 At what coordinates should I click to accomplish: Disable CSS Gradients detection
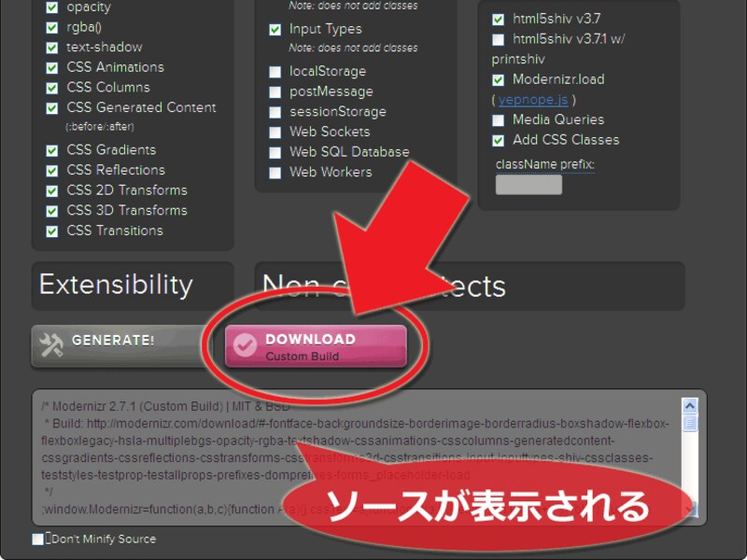pyautogui.click(x=51, y=149)
